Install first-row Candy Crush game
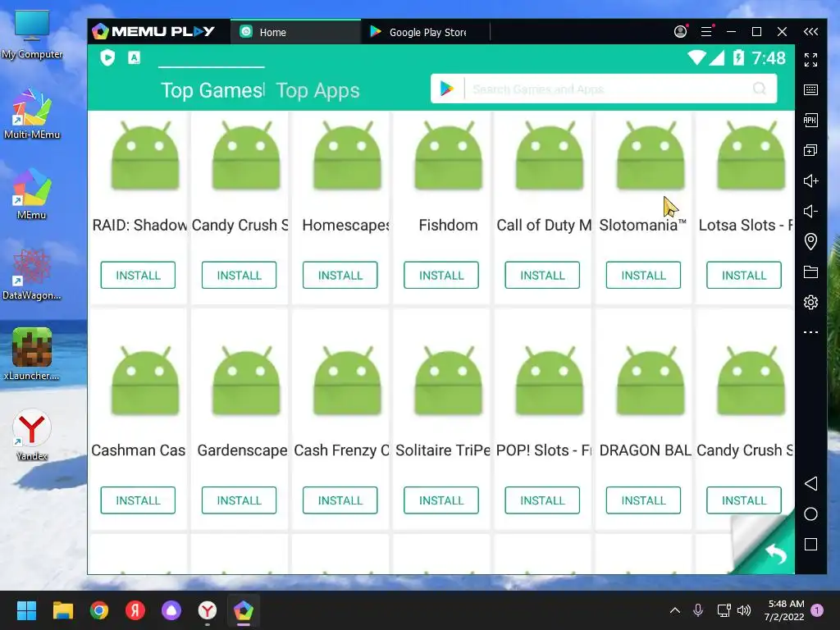The width and height of the screenshot is (840, 630). [239, 276]
